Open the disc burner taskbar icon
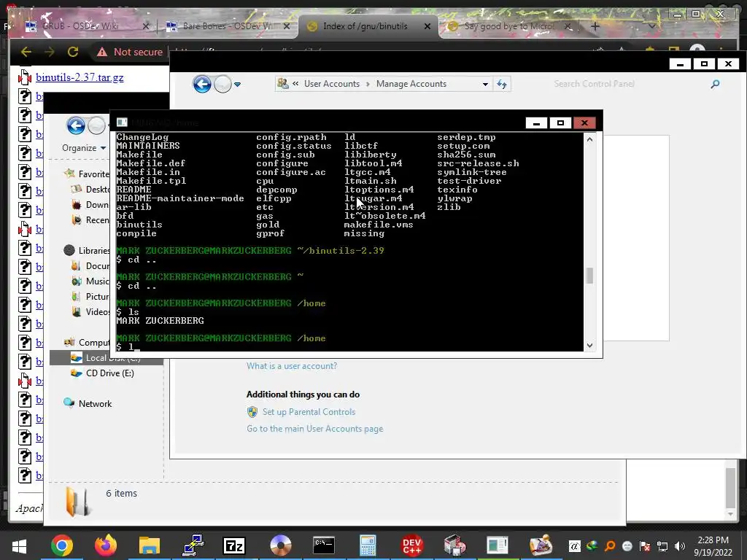 point(280,545)
